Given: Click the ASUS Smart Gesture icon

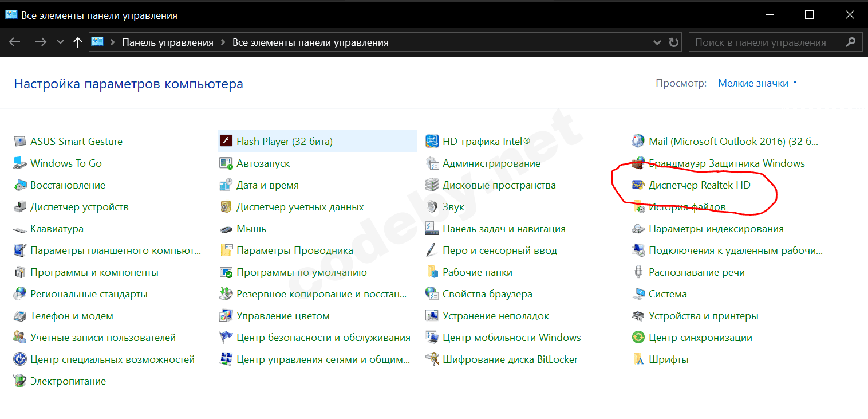Looking at the screenshot, I should tap(20, 142).
